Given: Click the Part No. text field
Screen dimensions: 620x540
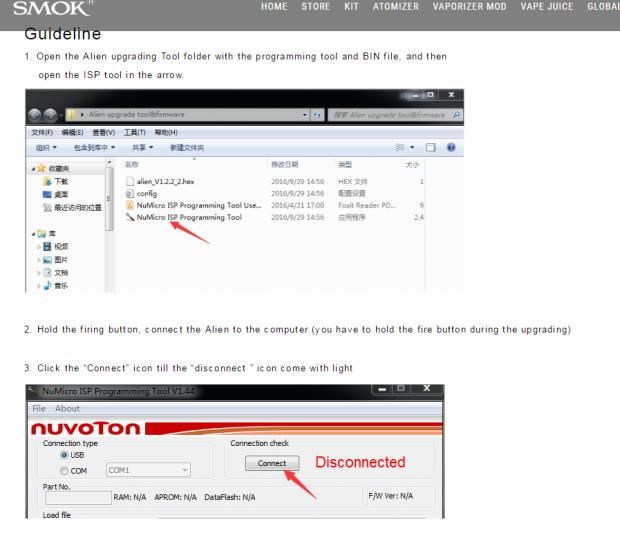Looking at the screenshot, I should click(x=78, y=498).
